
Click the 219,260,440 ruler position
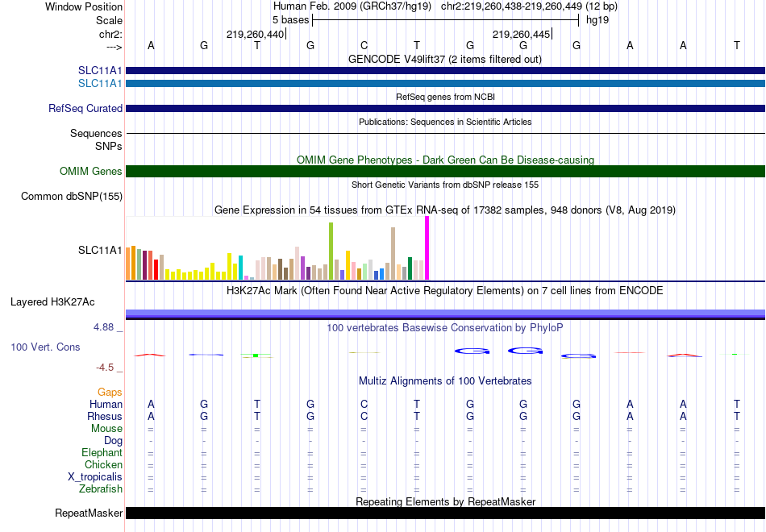click(255, 34)
